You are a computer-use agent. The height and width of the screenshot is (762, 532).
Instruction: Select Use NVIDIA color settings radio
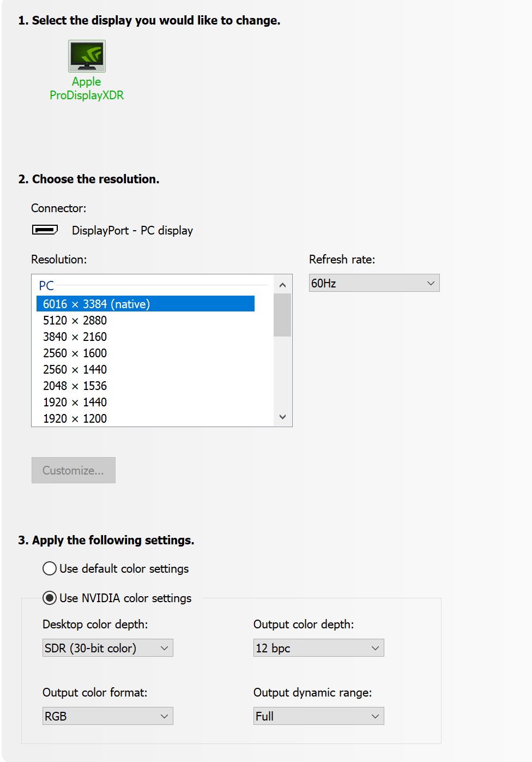pos(50,598)
